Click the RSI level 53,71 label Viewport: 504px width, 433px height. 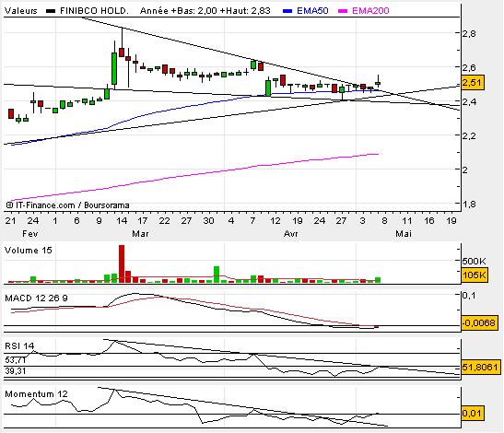click(x=16, y=360)
